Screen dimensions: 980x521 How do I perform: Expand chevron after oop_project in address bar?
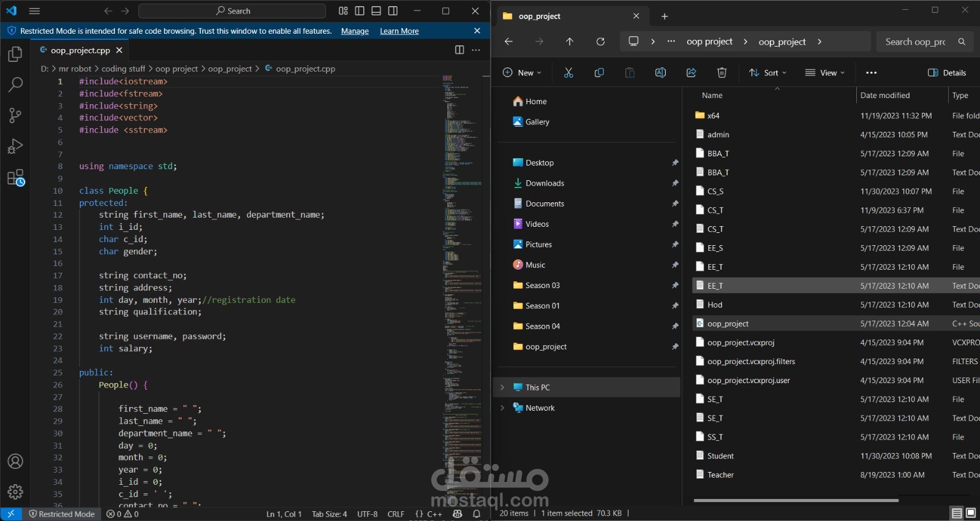820,42
